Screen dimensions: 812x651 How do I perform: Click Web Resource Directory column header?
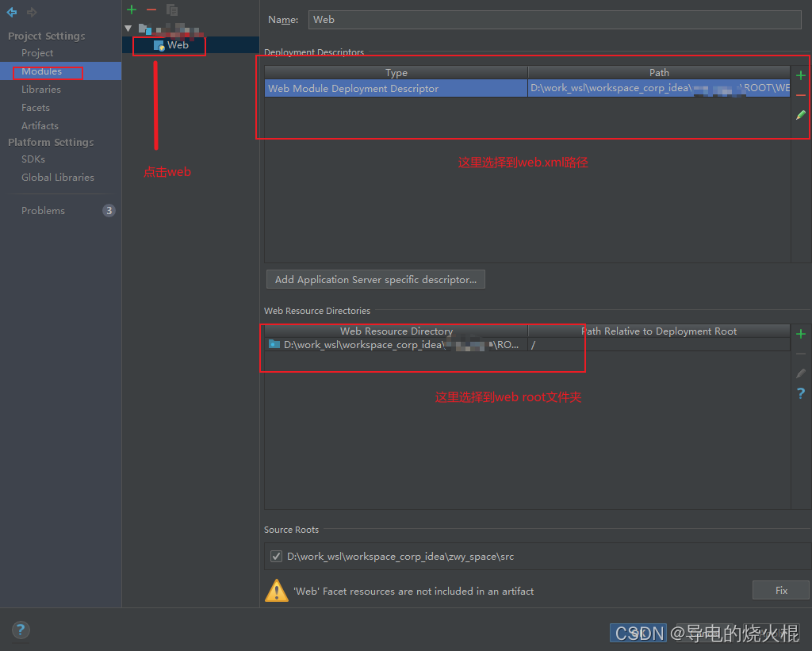[x=396, y=331]
